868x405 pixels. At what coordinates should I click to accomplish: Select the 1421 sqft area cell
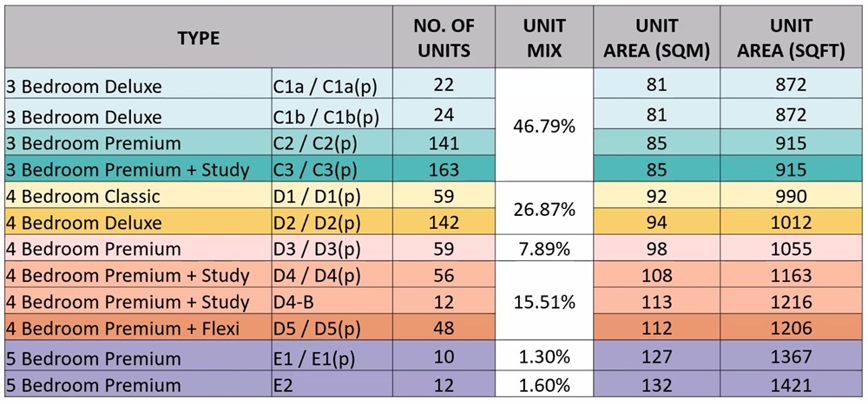click(x=791, y=384)
